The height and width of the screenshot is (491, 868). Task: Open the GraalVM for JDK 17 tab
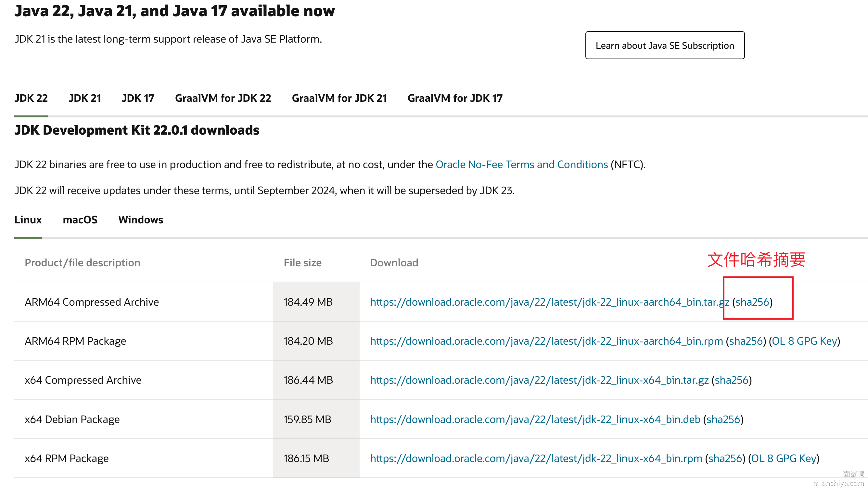[454, 98]
